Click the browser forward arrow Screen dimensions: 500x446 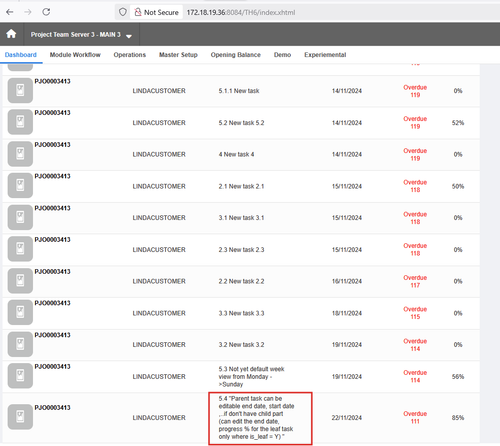tap(28, 12)
